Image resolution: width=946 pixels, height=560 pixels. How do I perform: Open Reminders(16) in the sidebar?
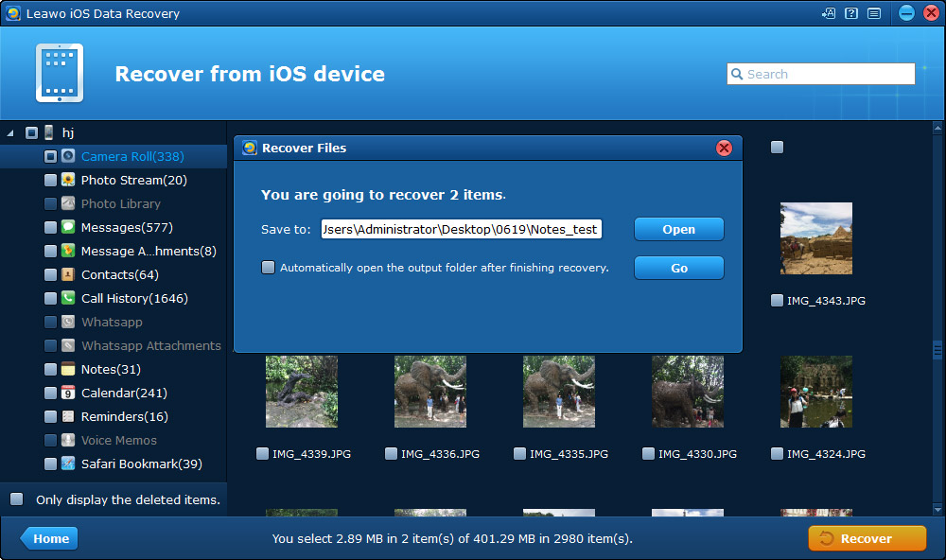click(124, 416)
